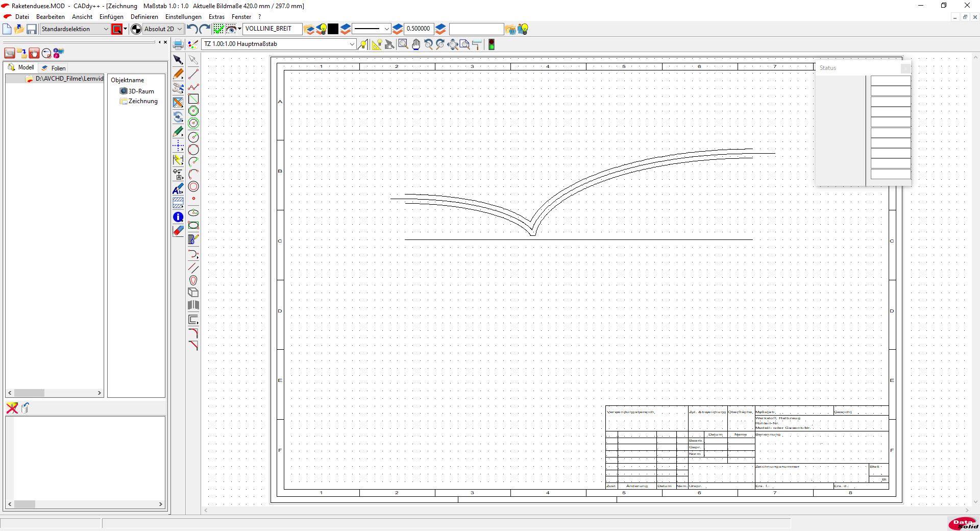Toggle the grid snap checkmark button

[x=218, y=29]
